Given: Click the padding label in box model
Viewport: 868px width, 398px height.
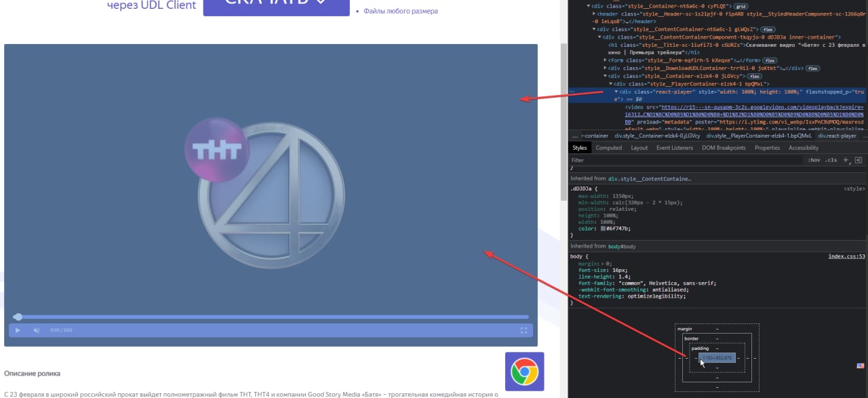Looking at the screenshot, I should 700,349.
